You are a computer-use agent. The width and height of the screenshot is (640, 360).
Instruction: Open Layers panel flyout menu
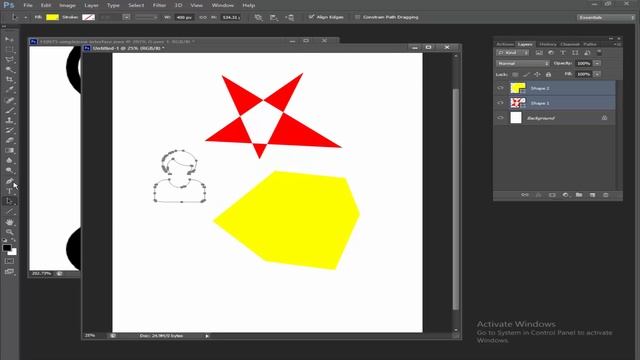click(x=618, y=44)
